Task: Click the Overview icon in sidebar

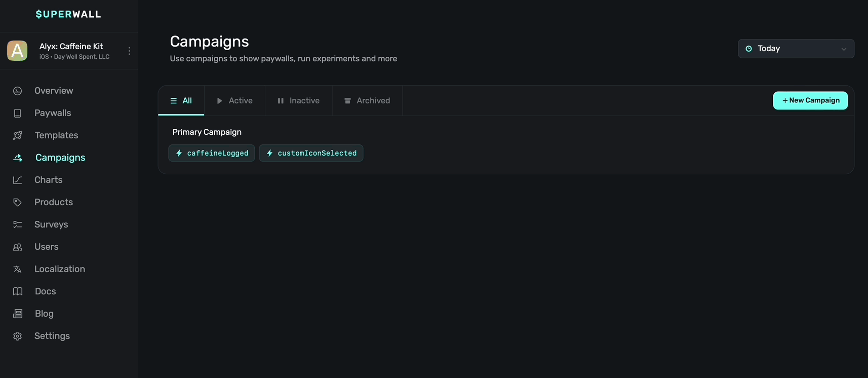Action: pos(18,91)
